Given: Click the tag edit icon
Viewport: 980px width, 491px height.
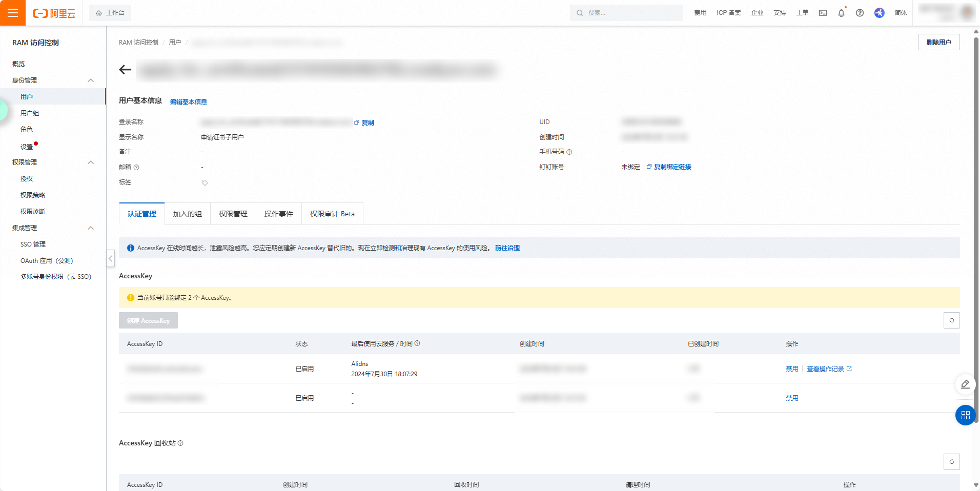Looking at the screenshot, I should (205, 183).
